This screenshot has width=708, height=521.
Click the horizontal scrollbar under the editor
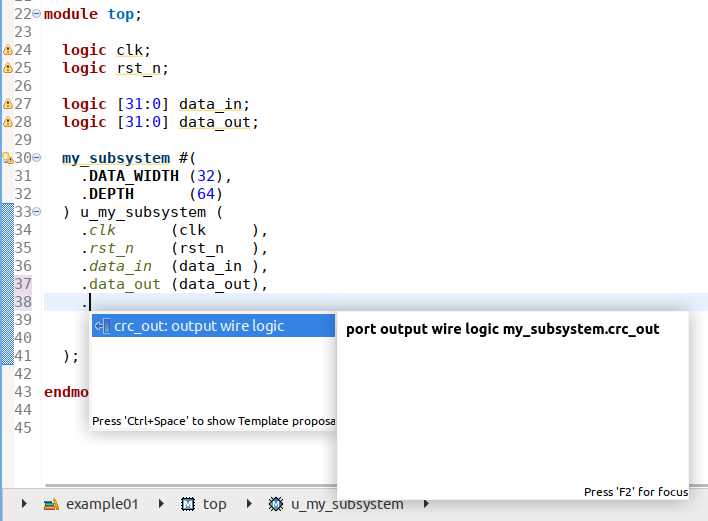[191, 485]
